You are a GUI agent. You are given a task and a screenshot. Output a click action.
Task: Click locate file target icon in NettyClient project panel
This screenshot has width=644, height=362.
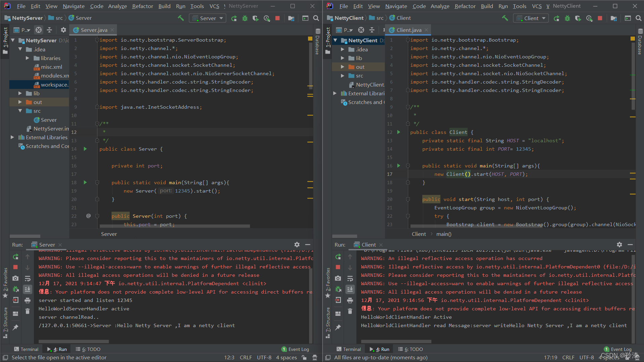click(x=361, y=30)
